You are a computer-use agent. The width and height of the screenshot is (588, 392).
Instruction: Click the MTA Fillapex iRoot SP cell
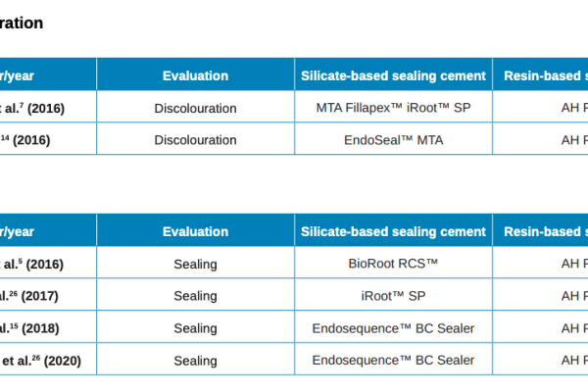(393, 108)
